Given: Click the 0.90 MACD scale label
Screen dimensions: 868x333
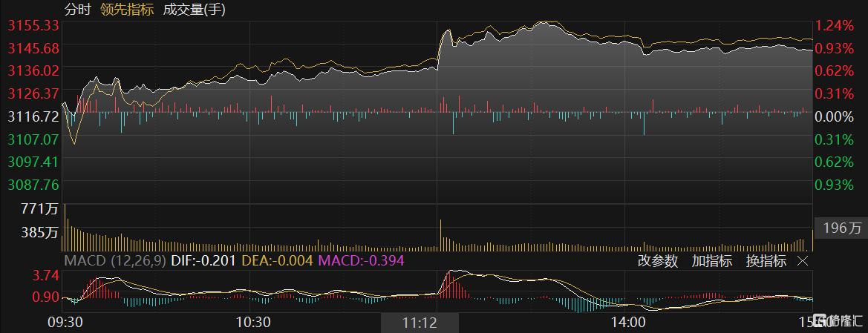Looking at the screenshot, I should 46,297.
